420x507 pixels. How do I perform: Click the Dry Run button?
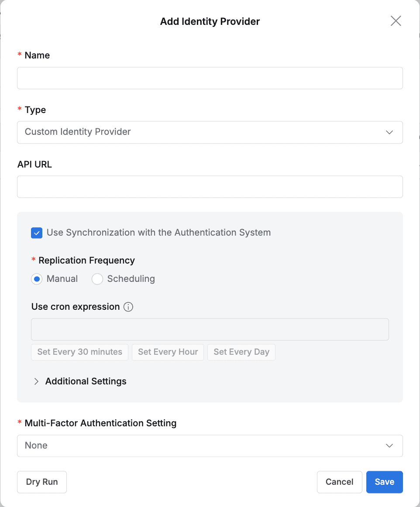[42, 482]
